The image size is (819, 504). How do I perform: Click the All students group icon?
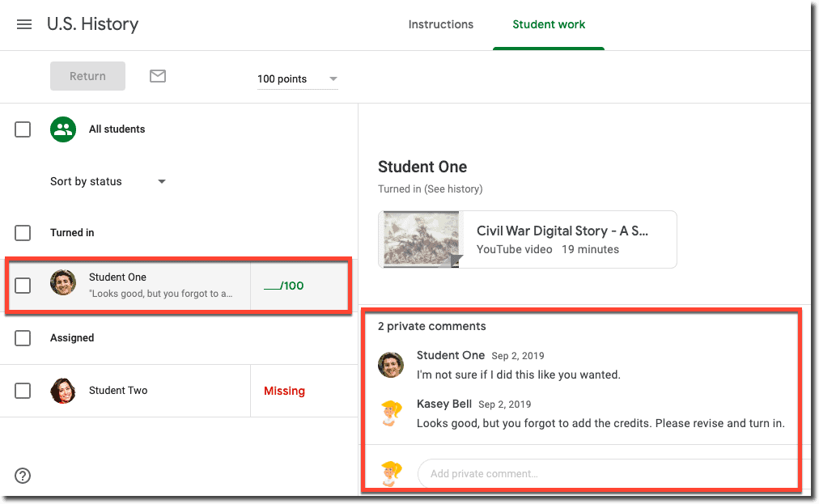[62, 129]
